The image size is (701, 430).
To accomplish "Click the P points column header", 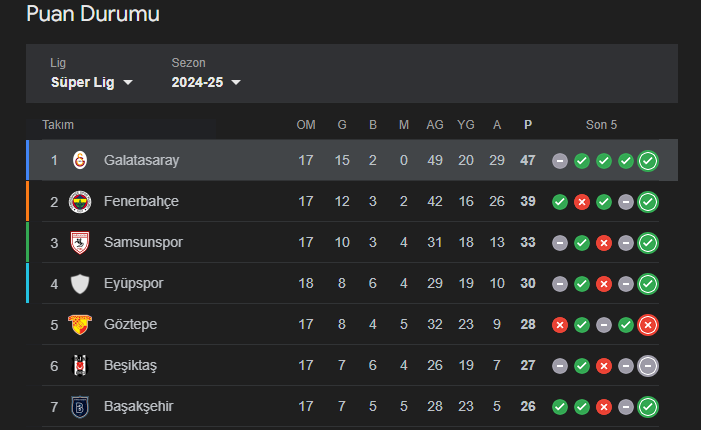I will pyautogui.click(x=528, y=125).
